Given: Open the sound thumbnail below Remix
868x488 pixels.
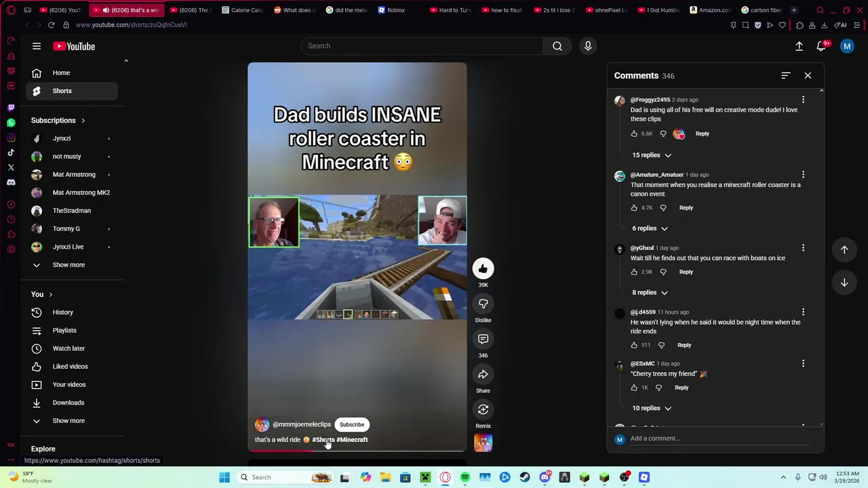Looking at the screenshot, I should pos(483,443).
